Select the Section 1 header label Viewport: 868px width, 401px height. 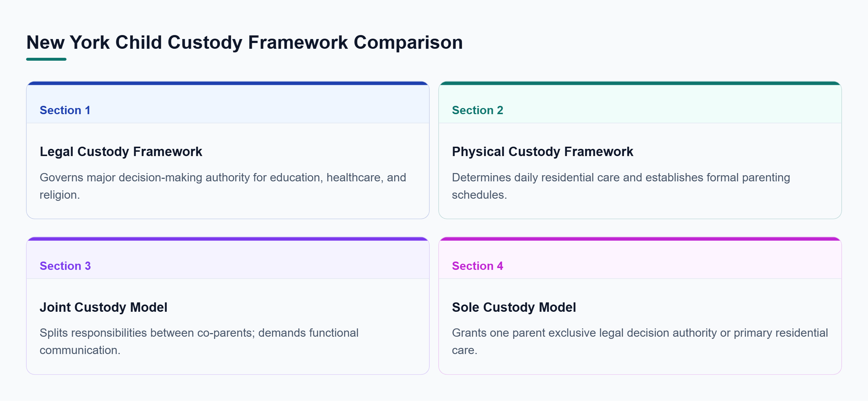tap(65, 110)
